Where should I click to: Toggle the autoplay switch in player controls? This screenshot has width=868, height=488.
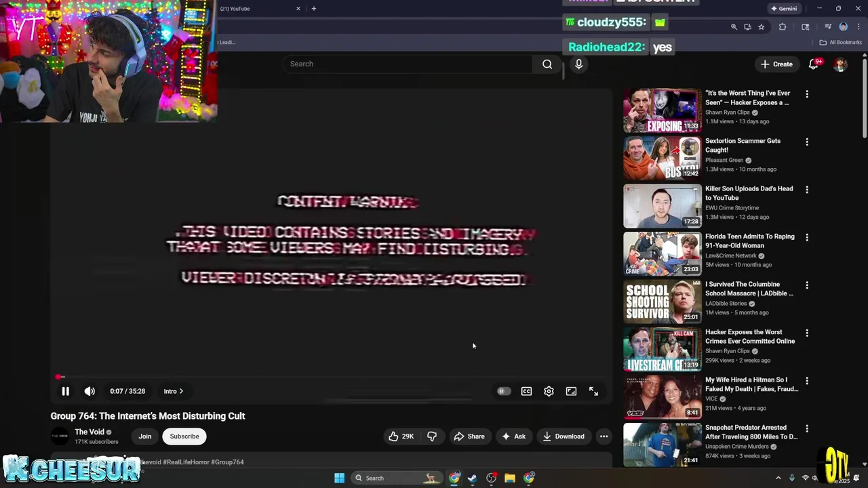click(503, 391)
